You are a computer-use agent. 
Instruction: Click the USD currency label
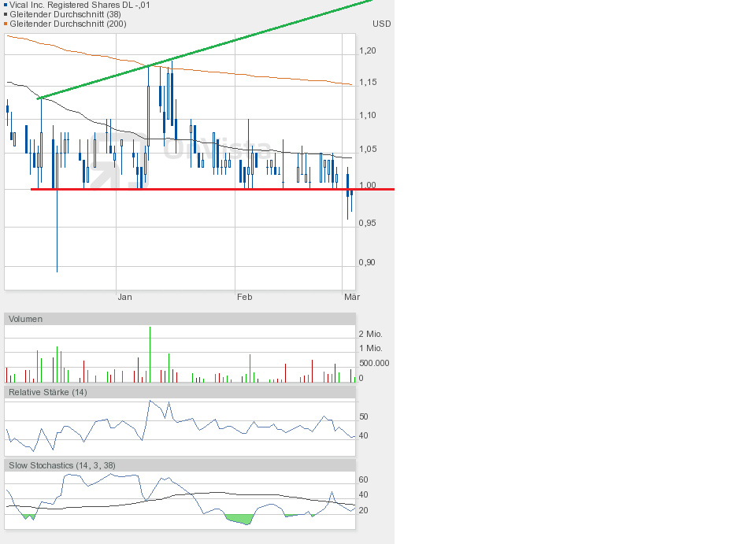click(381, 24)
